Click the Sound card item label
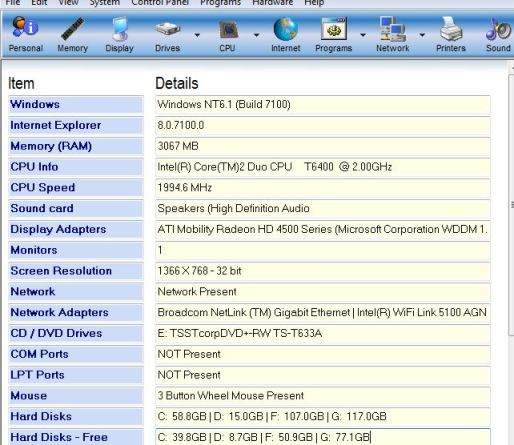The image size is (514, 445). [76, 208]
